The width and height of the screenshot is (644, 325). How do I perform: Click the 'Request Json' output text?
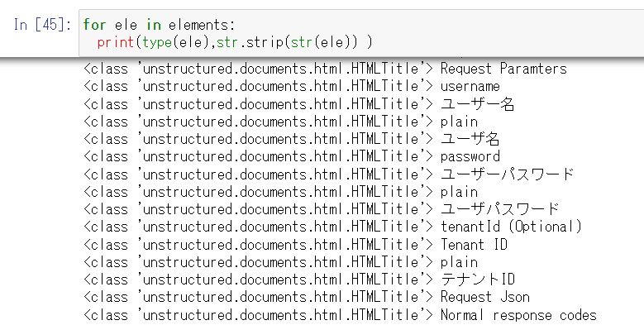pyautogui.click(x=484, y=297)
